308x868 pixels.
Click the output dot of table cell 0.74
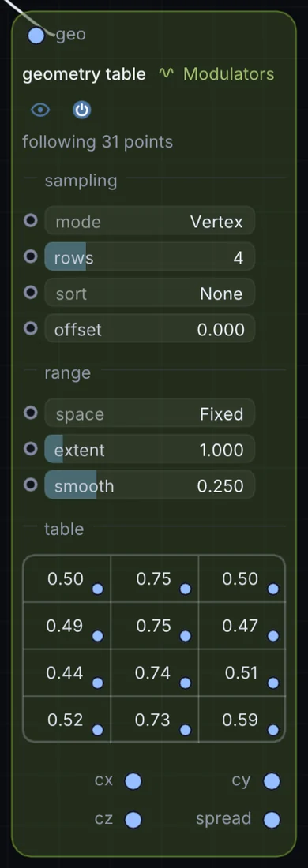(x=186, y=683)
